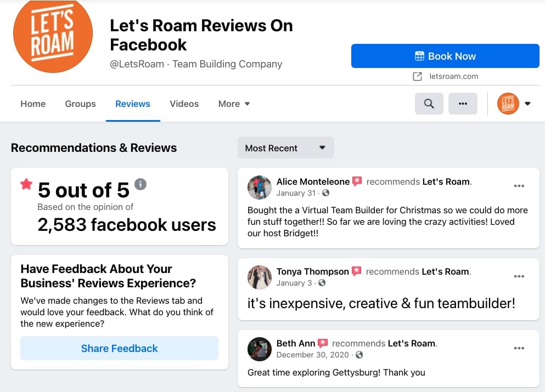
Task: Open Let's Roam link in Alice's review
Action: 446,181
